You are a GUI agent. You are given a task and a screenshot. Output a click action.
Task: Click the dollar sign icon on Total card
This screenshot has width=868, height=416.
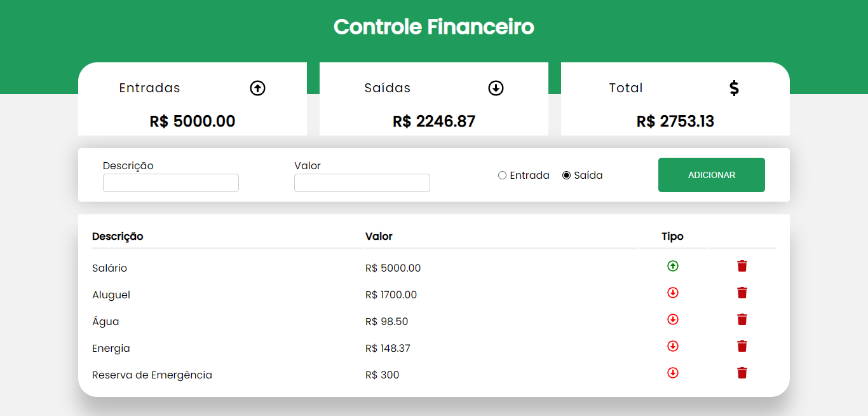tap(735, 88)
